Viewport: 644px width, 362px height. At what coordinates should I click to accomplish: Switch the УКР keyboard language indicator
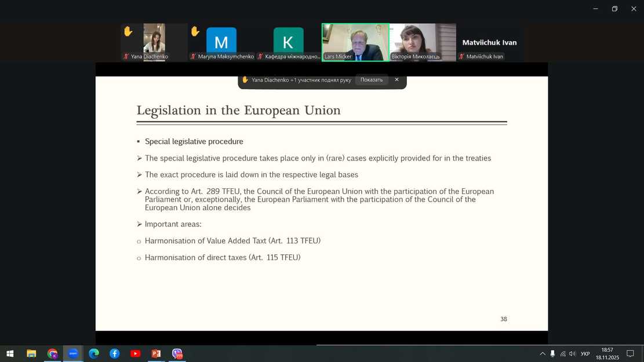click(x=585, y=354)
